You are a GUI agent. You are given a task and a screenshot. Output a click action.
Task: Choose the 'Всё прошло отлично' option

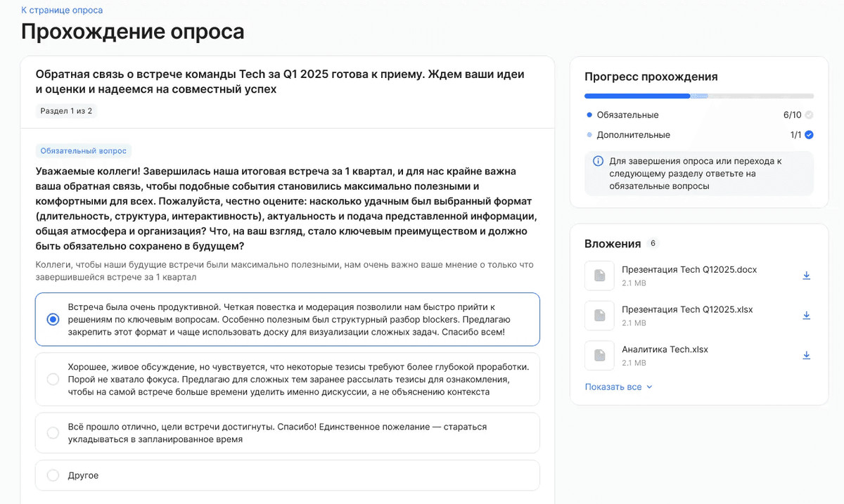(x=53, y=433)
